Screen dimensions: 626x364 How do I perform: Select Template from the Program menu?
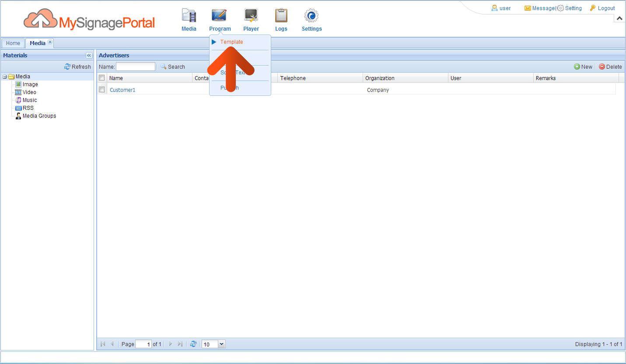coord(231,42)
